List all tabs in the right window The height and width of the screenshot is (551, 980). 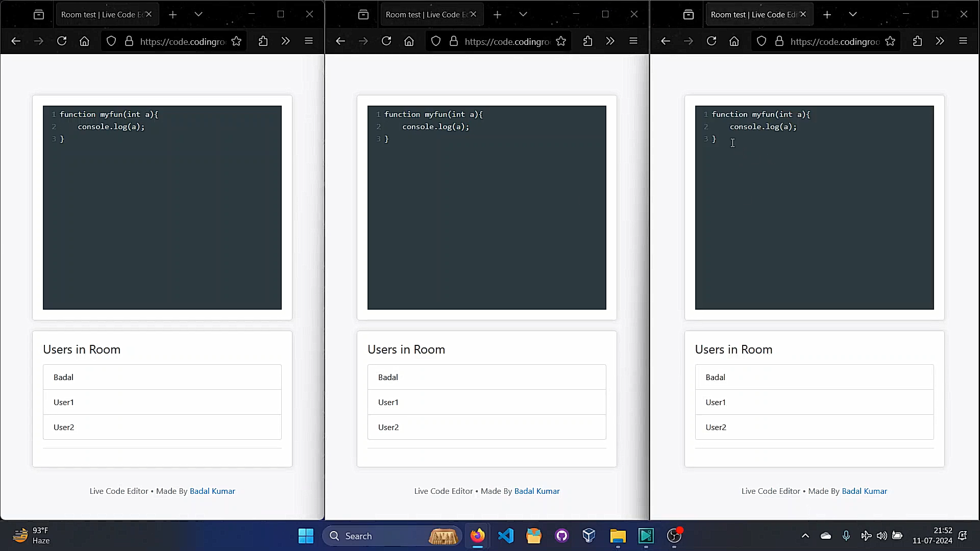click(x=853, y=14)
